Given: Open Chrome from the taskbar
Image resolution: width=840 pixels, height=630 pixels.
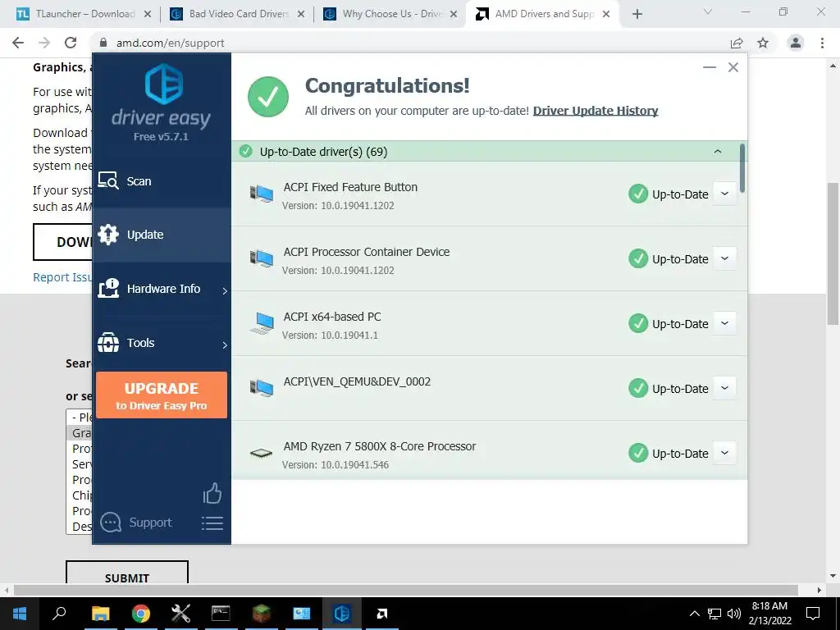Looking at the screenshot, I should [141, 614].
